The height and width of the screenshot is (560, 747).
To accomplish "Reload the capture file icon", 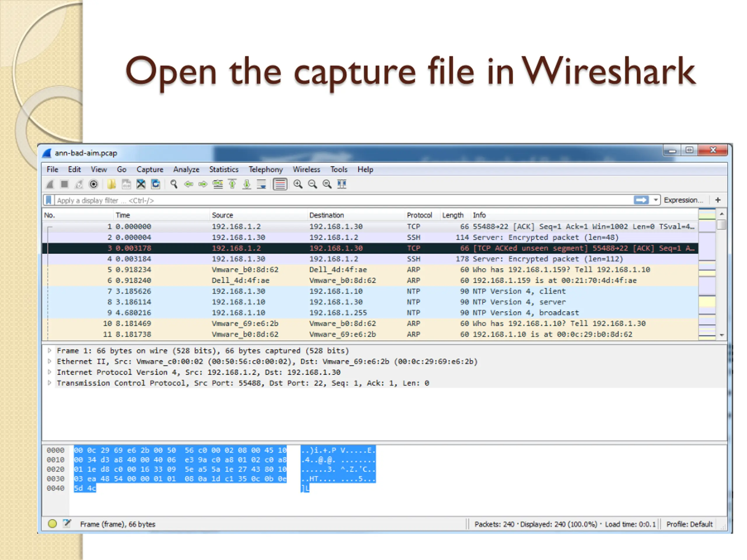I will 155,184.
